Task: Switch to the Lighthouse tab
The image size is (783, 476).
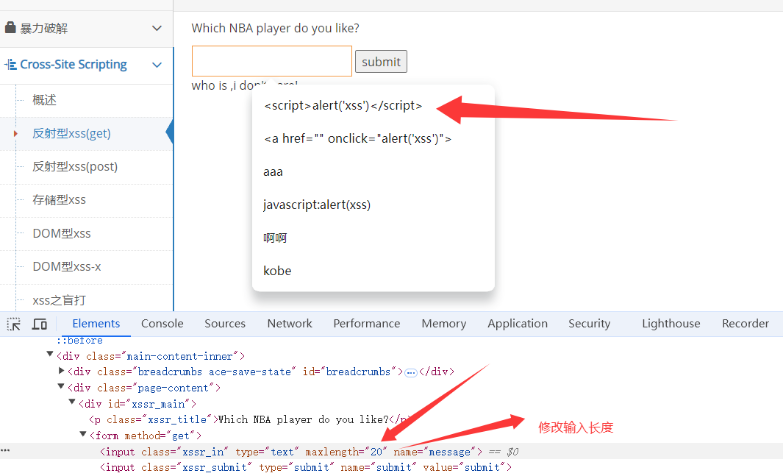Action: click(671, 324)
